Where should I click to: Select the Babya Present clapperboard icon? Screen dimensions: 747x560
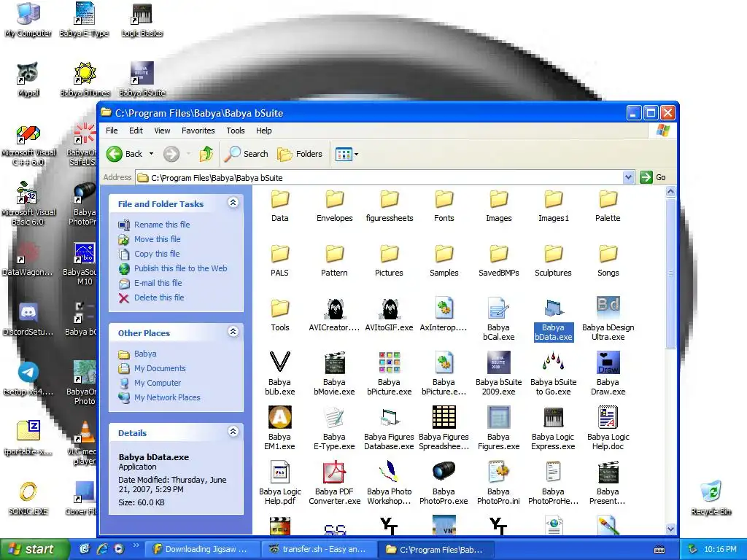608,472
